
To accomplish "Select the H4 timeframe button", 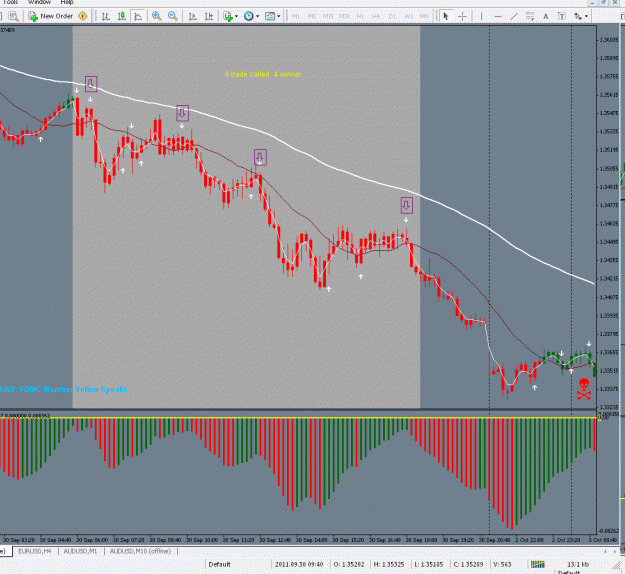I will (376, 16).
